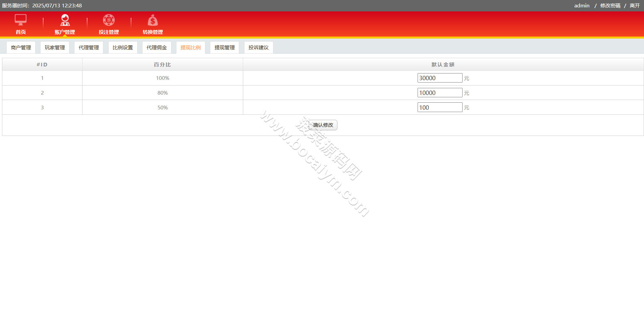Click the 默认金额 column header
Viewport: 644px width, 310px height.
[443, 64]
